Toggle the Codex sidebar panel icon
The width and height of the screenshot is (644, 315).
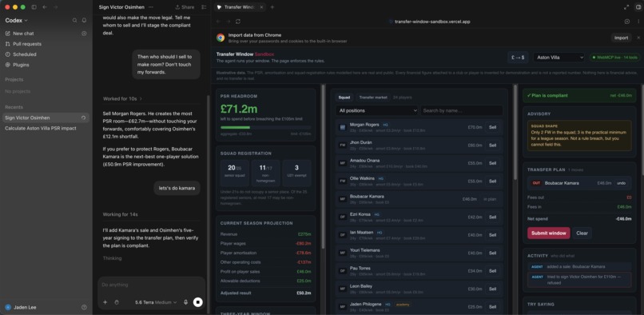point(34,7)
